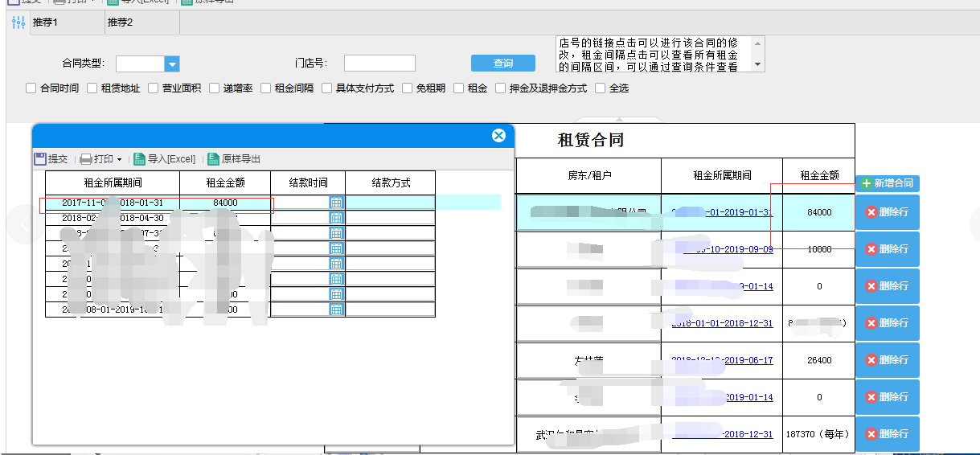
Task: Delete first contract row with 删除行
Action: click(887, 212)
